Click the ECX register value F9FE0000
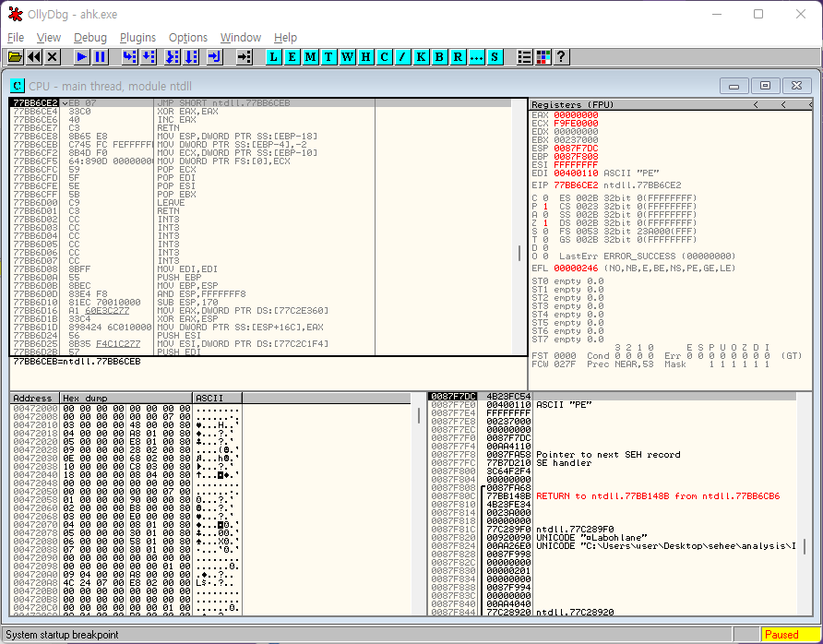 [x=576, y=124]
